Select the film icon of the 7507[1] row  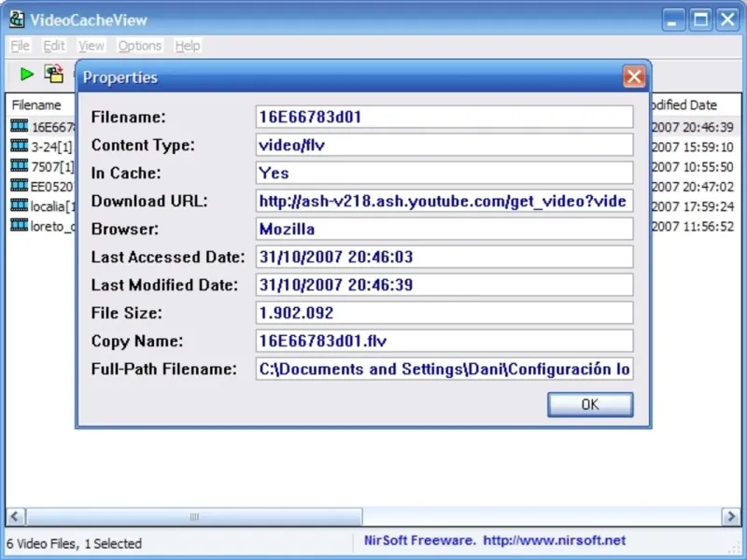[19, 166]
